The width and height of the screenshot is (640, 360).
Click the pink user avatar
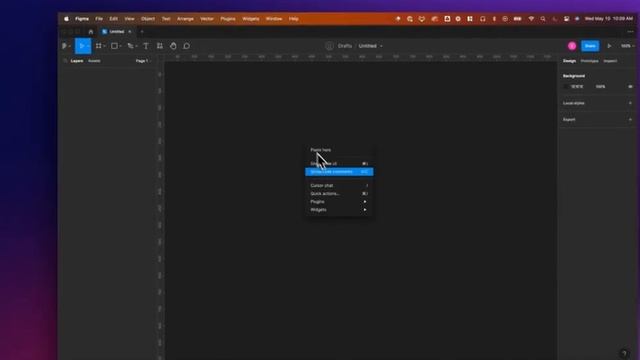572,46
